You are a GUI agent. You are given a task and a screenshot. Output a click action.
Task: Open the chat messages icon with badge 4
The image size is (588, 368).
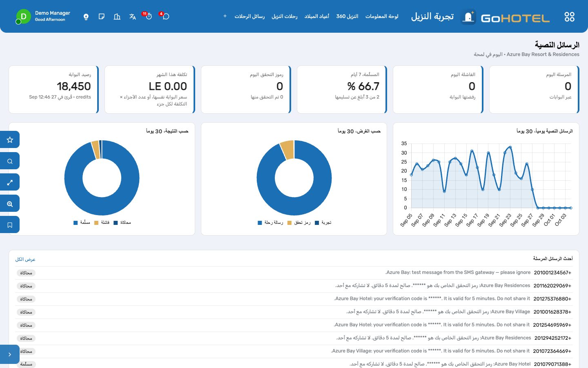(x=166, y=16)
